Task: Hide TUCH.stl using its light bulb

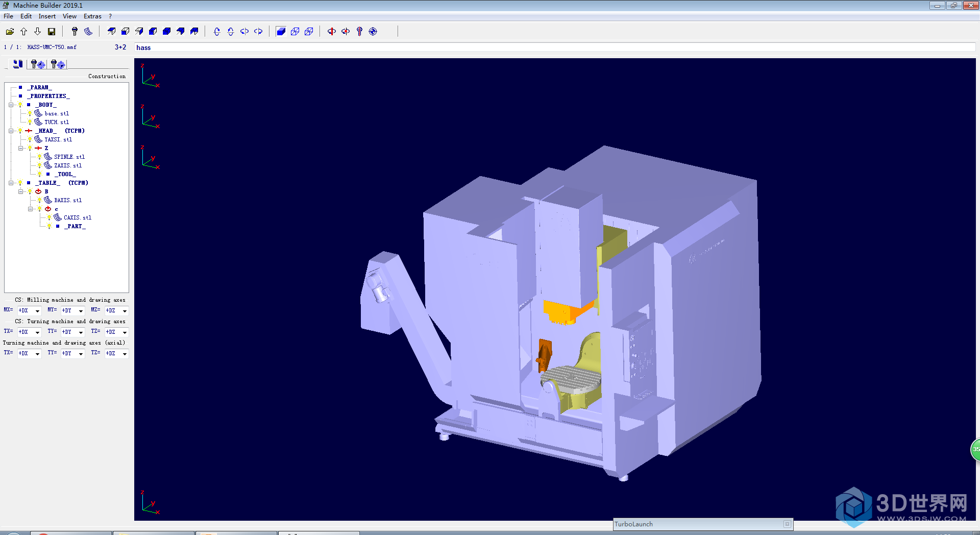Action: tap(30, 122)
